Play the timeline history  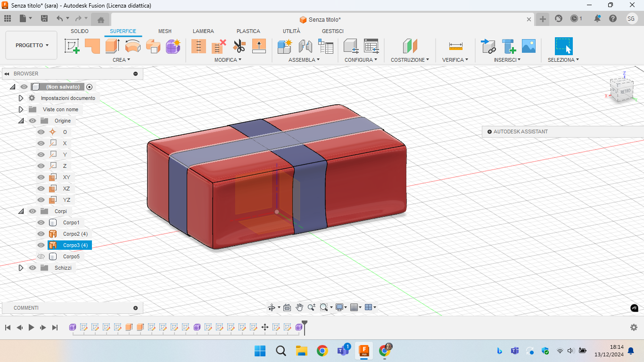point(31,327)
